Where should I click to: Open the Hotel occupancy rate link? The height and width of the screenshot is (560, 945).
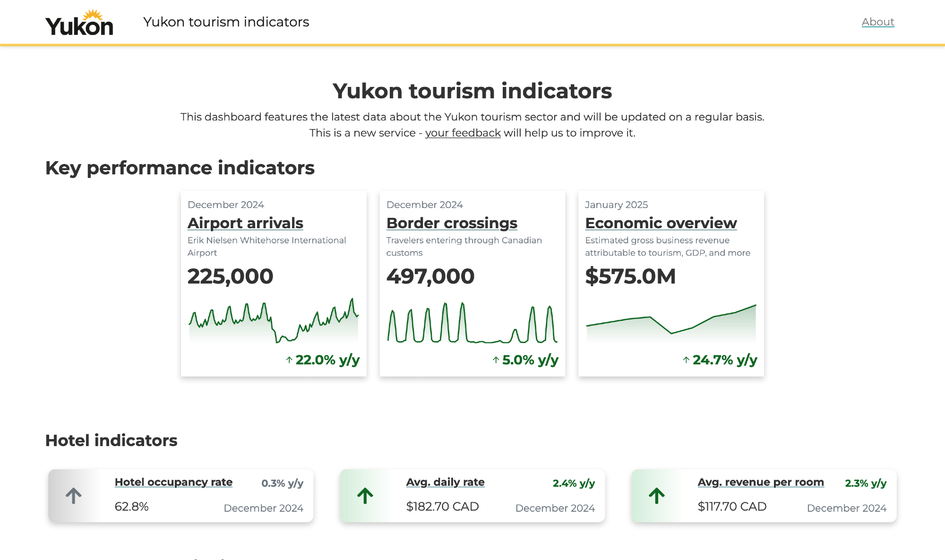point(173,482)
